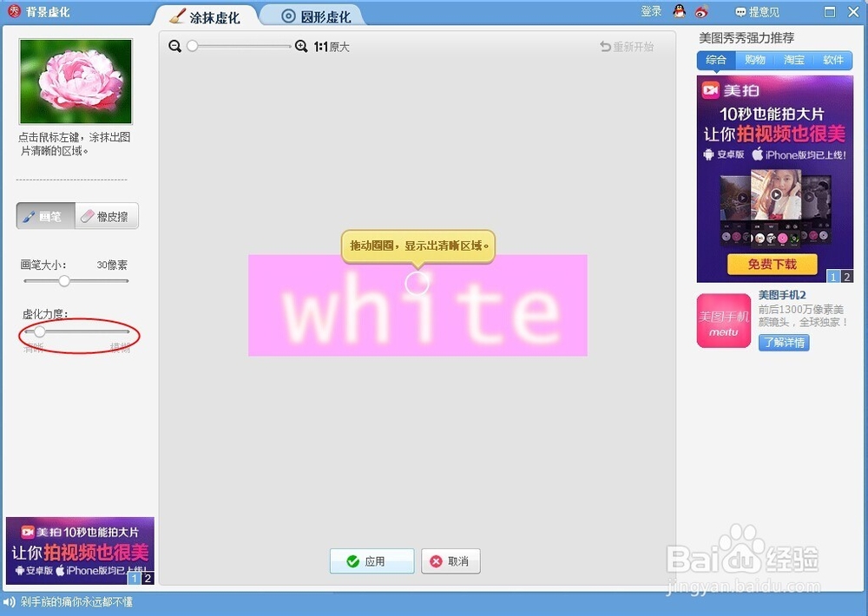Switch to the 圆形虚化 tab

click(316, 16)
